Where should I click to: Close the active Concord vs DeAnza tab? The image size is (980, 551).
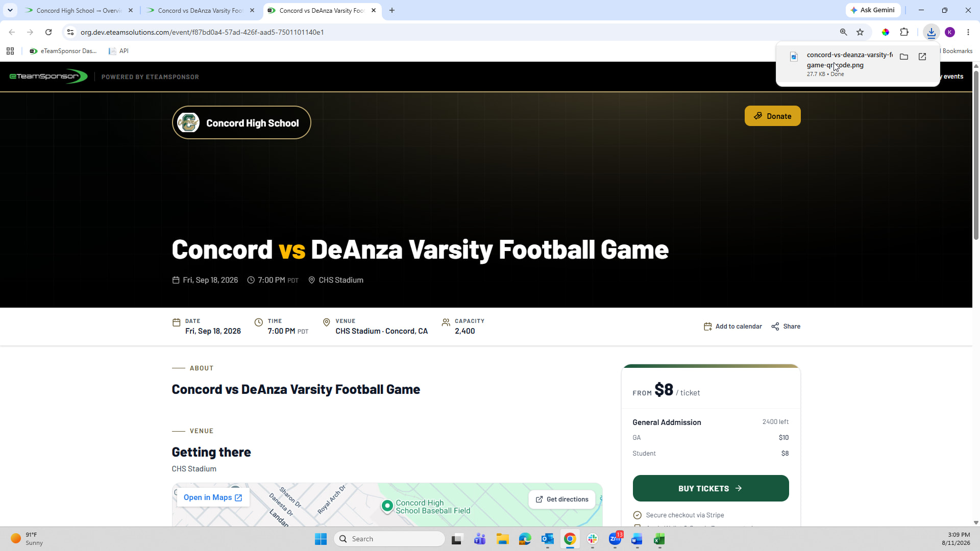point(374,10)
